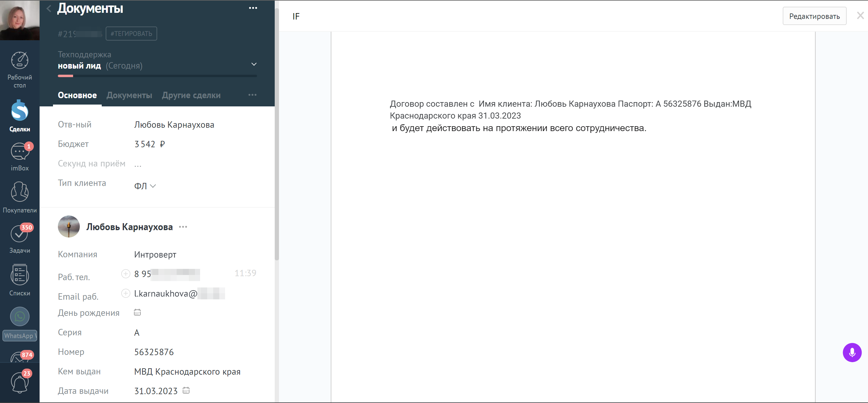Go back with the arrow near Документы
The width and height of the screenshot is (868, 403).
(49, 9)
